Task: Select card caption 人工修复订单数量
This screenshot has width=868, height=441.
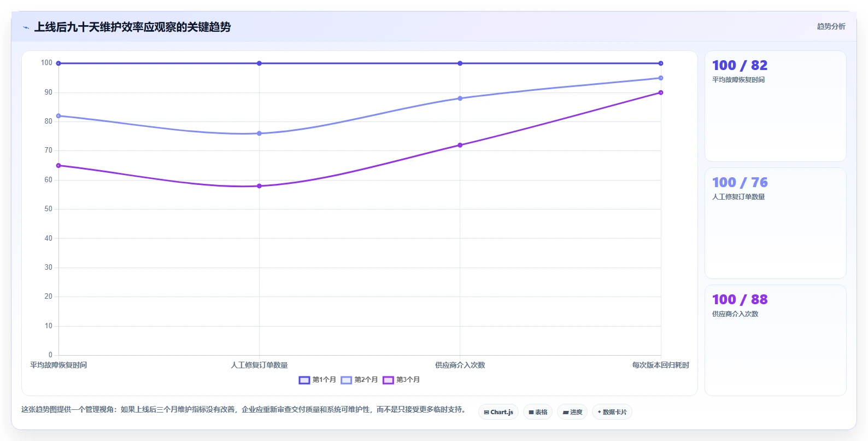Action: [x=738, y=197]
